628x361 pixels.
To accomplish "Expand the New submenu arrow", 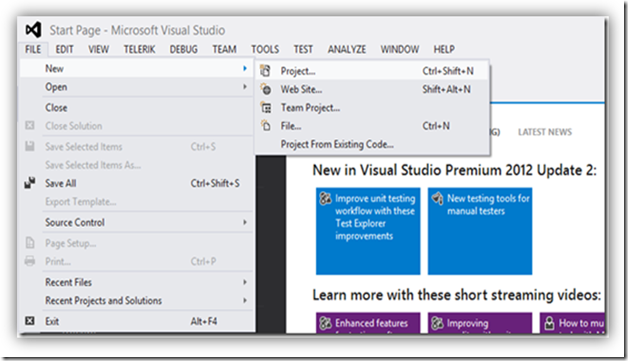I will [x=245, y=69].
